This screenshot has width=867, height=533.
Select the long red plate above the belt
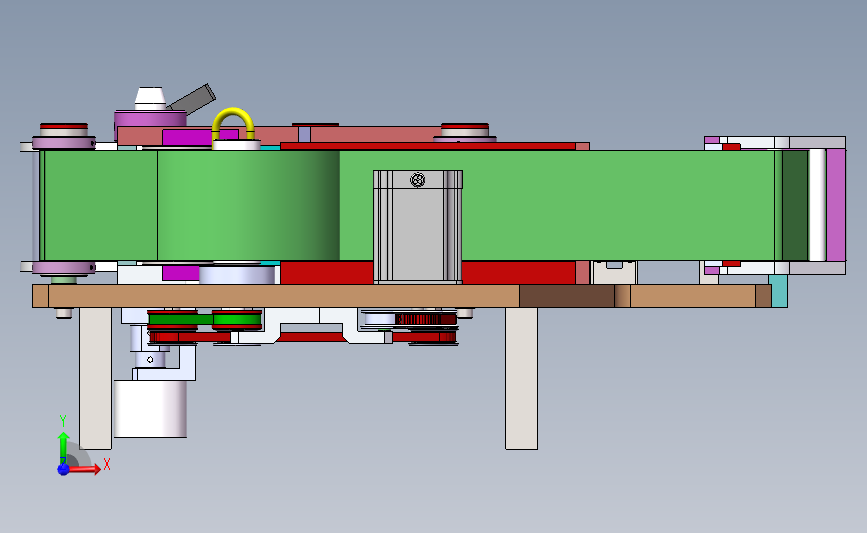tap(428, 146)
